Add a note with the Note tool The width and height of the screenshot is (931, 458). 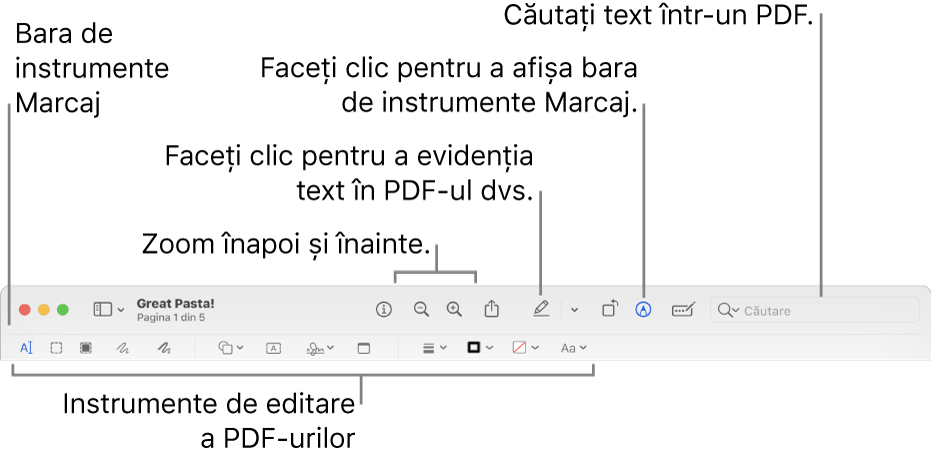pyautogui.click(x=363, y=349)
